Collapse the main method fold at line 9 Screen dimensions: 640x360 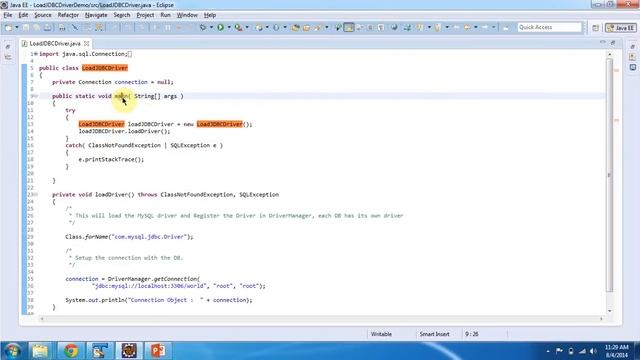[36, 96]
